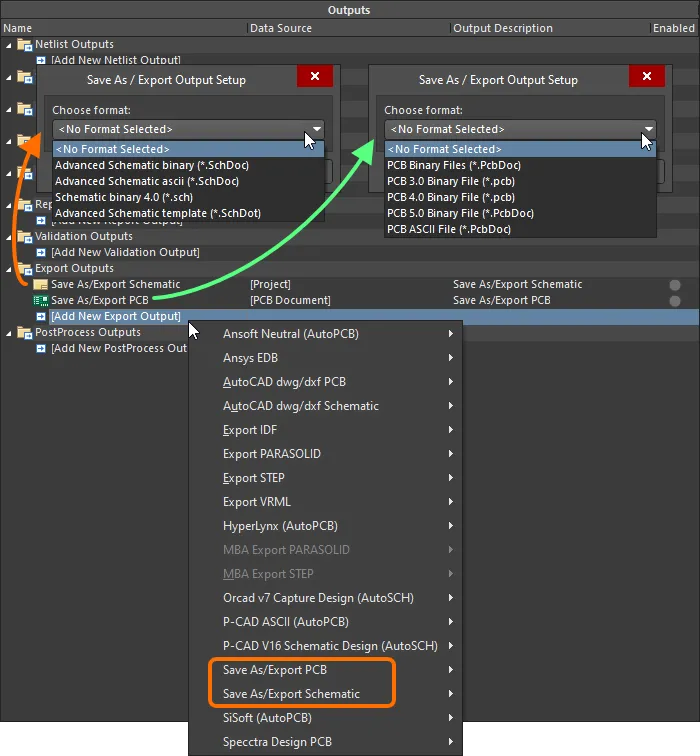Choose P-CAD ASCII (AutoPCB) menu entry
Screen dimensions: 700x756
point(325,622)
